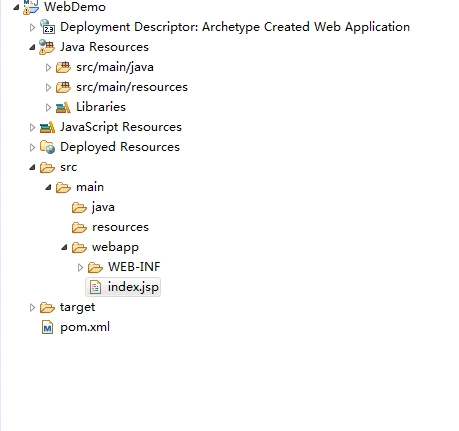Collapse the WebDemo project node
459x431 pixels.
tap(16, 7)
